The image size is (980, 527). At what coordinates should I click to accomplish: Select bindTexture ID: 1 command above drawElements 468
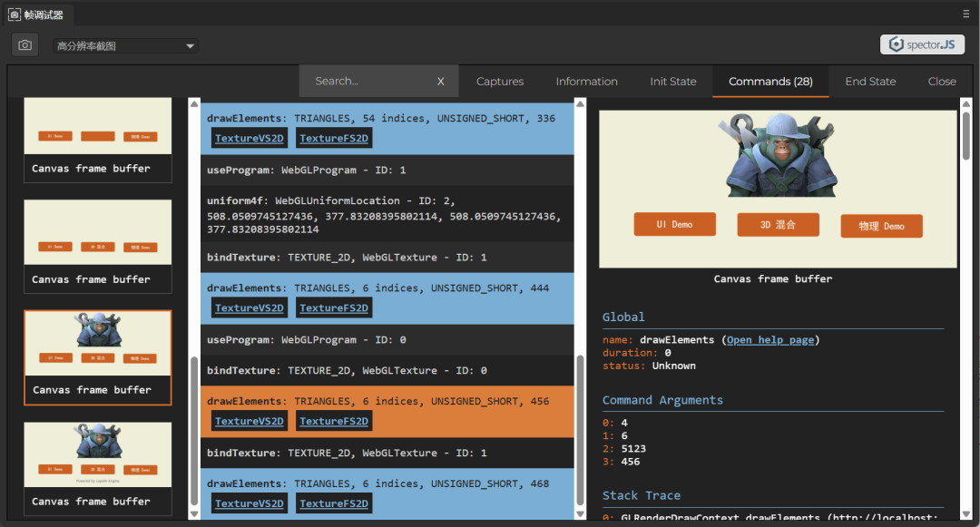click(x=387, y=453)
